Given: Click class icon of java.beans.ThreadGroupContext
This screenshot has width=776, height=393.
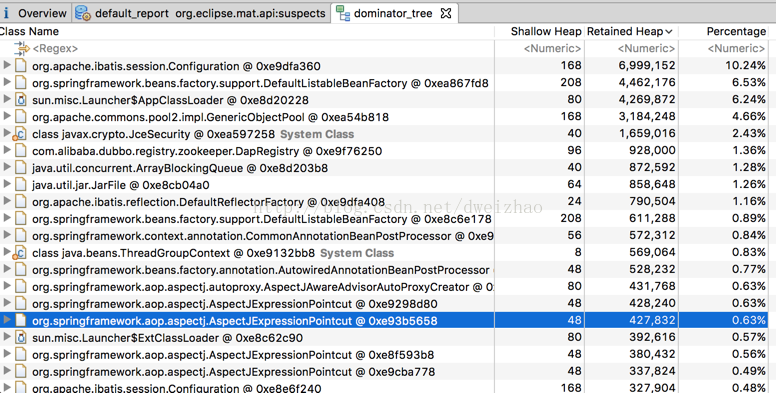Looking at the screenshot, I should pyautogui.click(x=19, y=253).
